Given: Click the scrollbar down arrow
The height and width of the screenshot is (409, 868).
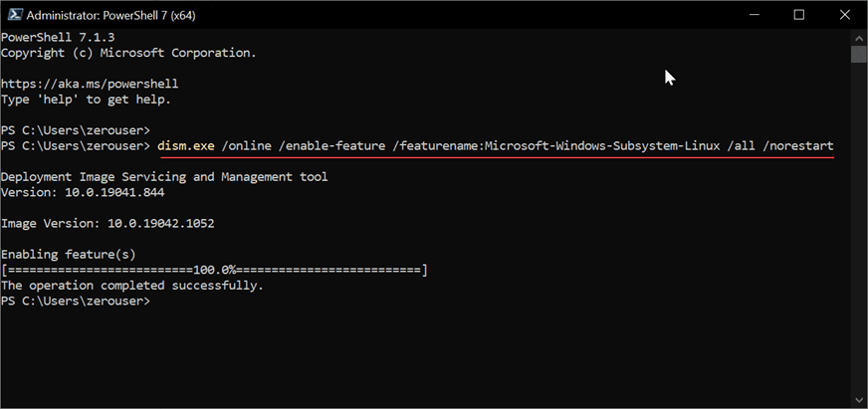Looking at the screenshot, I should (858, 400).
